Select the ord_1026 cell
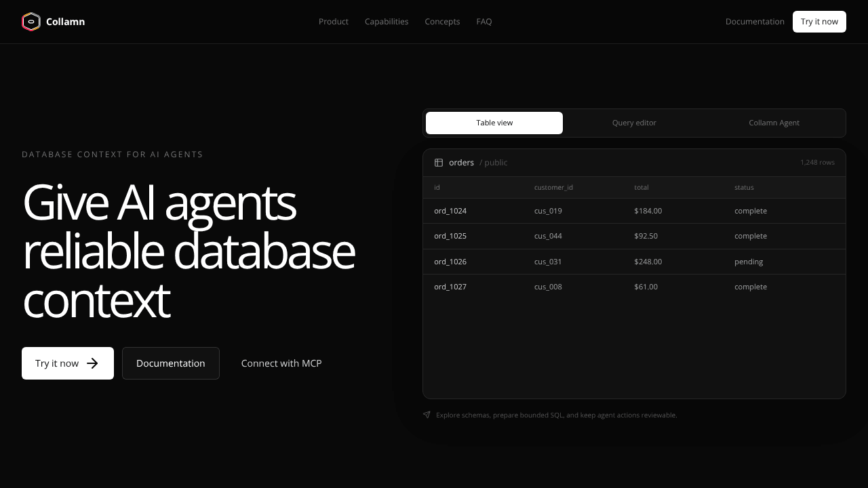Viewport: 868px width, 488px height. click(450, 262)
